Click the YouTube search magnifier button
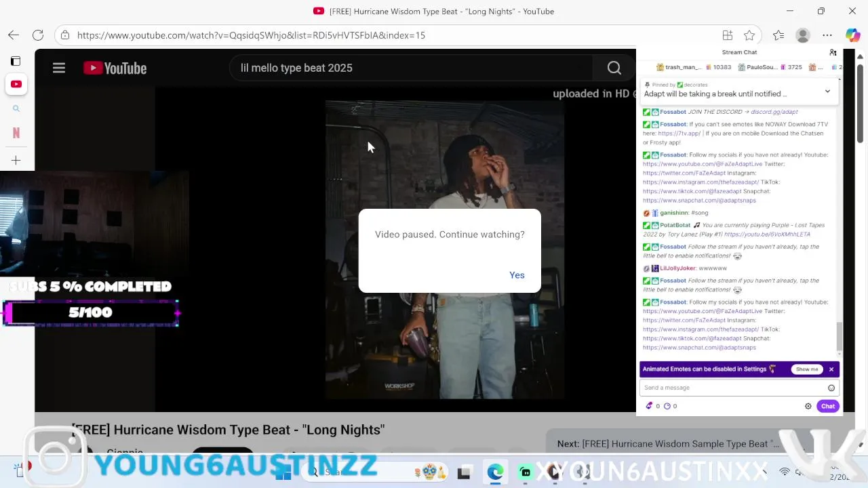The image size is (868, 488). click(x=614, y=68)
